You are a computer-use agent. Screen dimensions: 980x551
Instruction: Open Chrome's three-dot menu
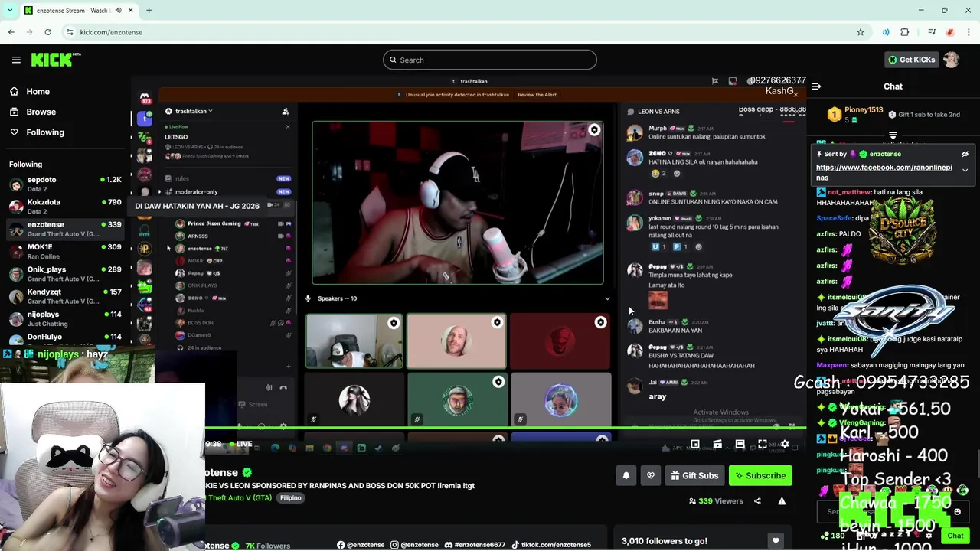[969, 32]
